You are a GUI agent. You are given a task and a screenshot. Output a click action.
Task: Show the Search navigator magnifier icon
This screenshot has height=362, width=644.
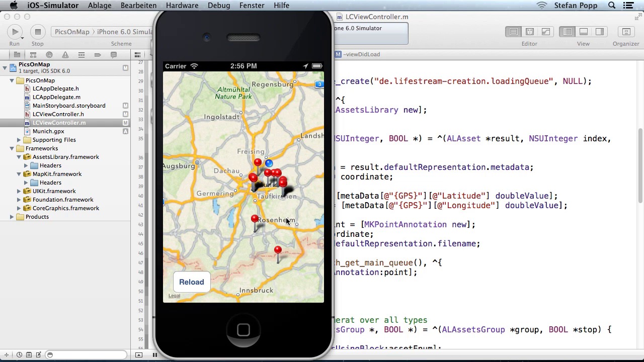(49, 54)
